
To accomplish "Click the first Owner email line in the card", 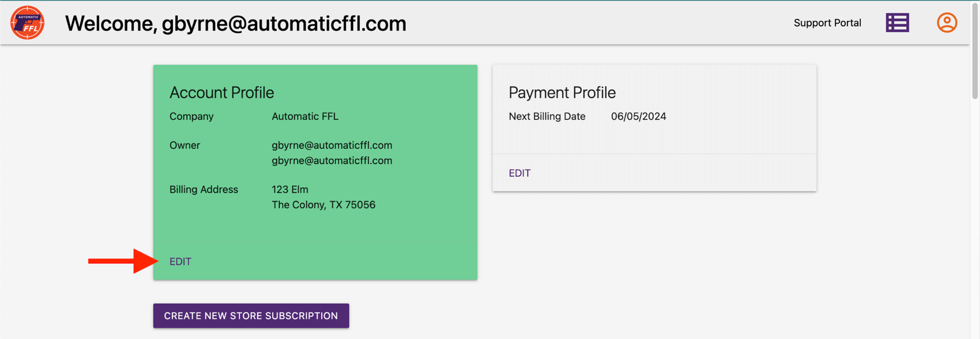I will click(332, 145).
